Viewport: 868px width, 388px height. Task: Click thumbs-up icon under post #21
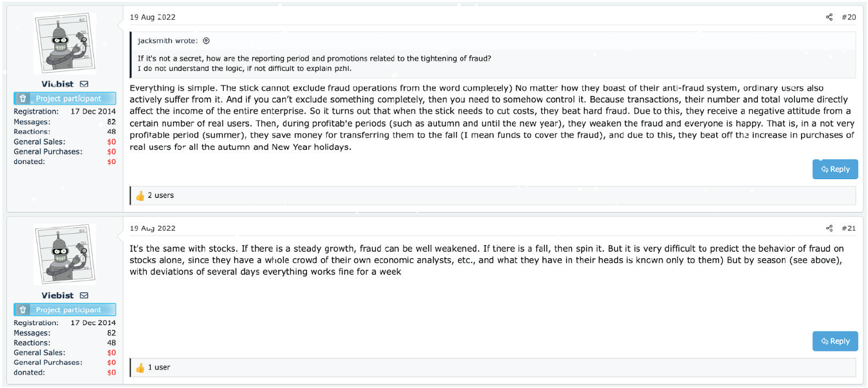(x=140, y=368)
